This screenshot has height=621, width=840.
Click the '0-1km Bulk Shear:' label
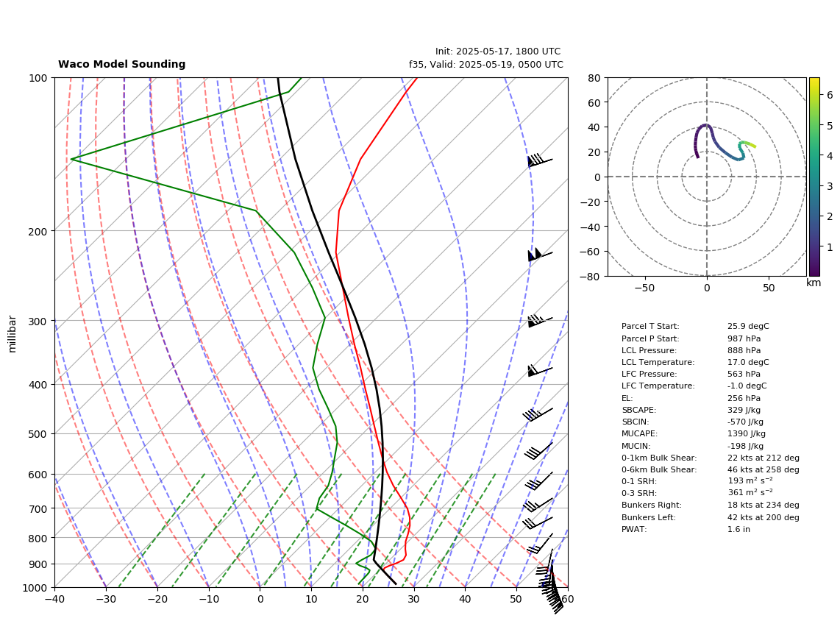point(659,458)
